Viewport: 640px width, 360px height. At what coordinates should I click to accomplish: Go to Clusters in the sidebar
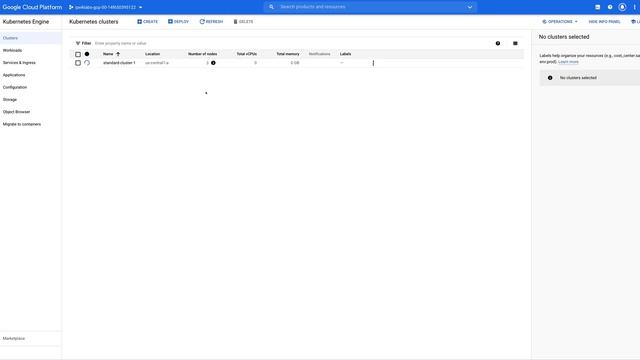pos(31,38)
